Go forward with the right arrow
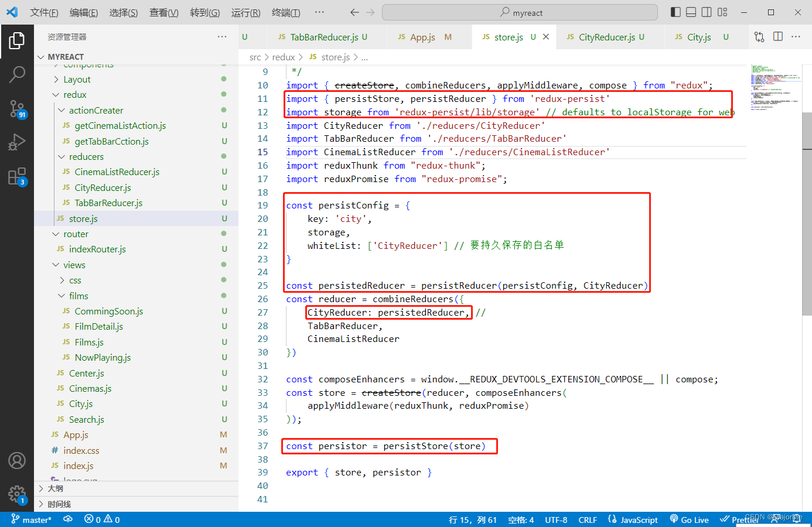The width and height of the screenshot is (812, 527). tap(370, 12)
